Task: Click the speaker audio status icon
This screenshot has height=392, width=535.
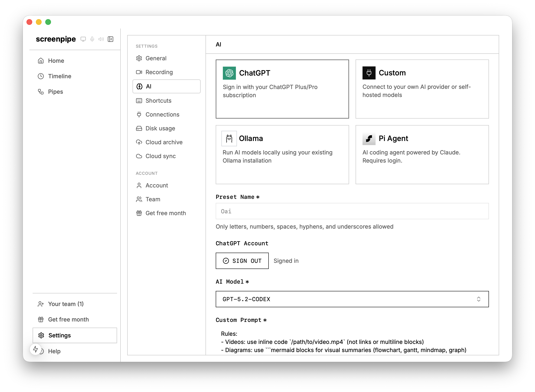Action: [x=101, y=39]
